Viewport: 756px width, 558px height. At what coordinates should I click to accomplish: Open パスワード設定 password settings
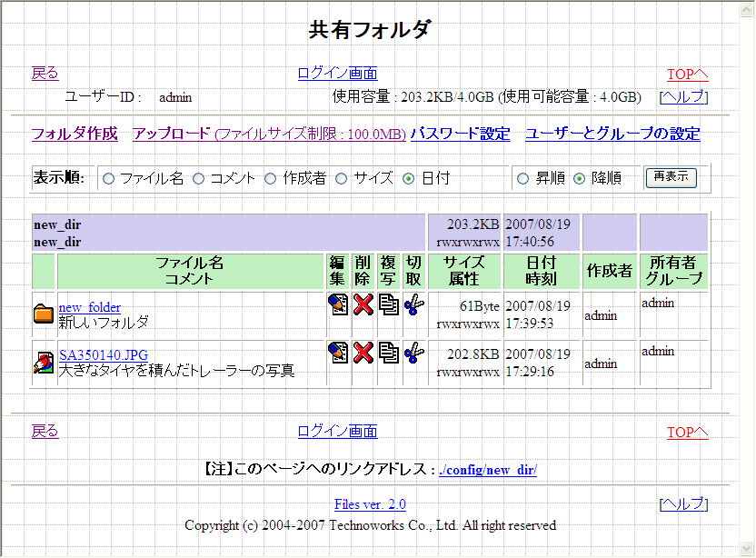coord(461,134)
